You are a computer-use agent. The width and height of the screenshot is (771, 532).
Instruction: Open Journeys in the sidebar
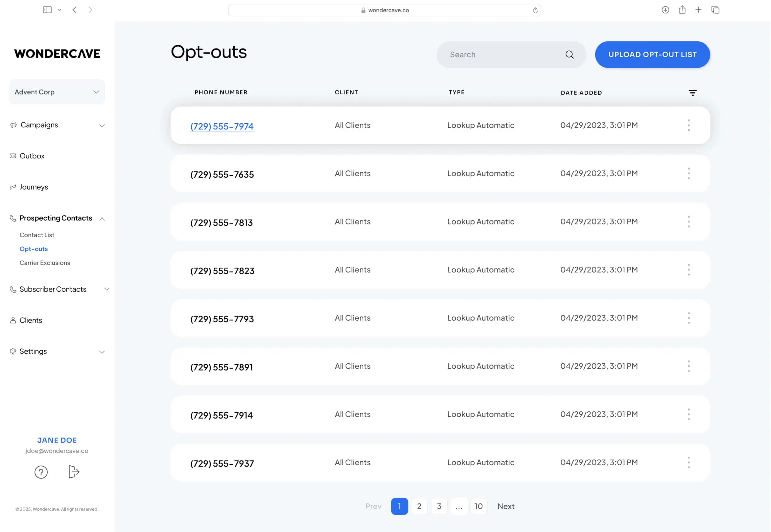[x=33, y=187]
